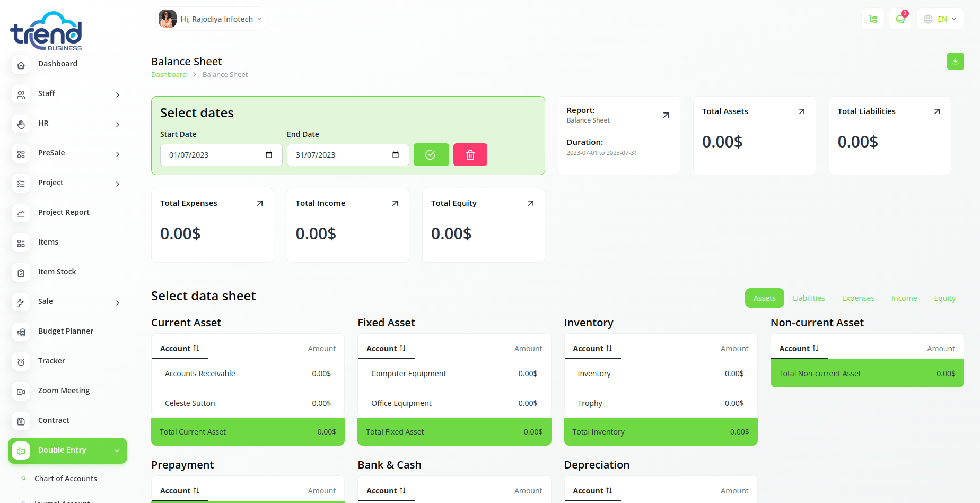
Task: Sort Fixed Asset table by Account
Action: (x=386, y=349)
